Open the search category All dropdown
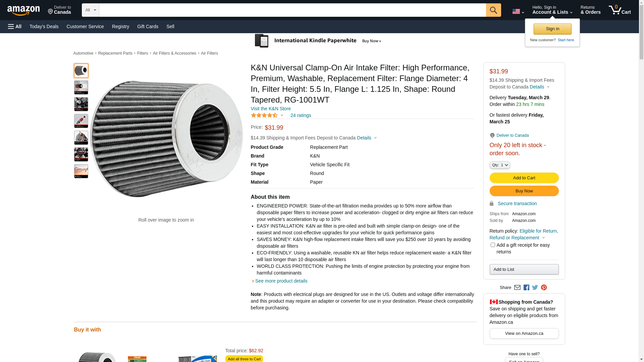Screen dimensions: 644x362 point(91,10)
